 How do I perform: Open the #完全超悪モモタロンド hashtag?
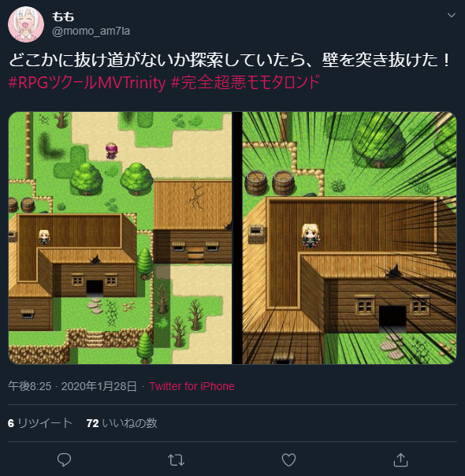(246, 82)
